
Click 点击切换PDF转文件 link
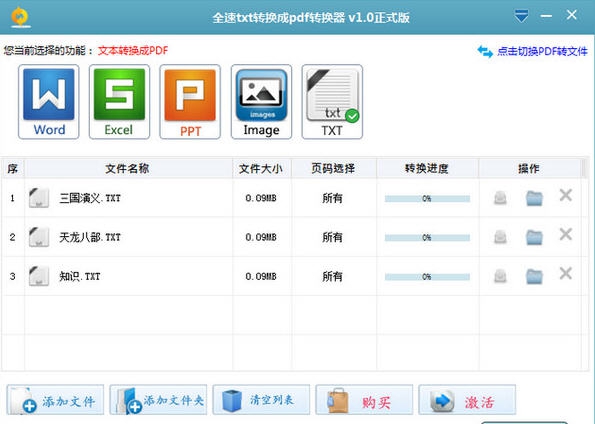(542, 51)
